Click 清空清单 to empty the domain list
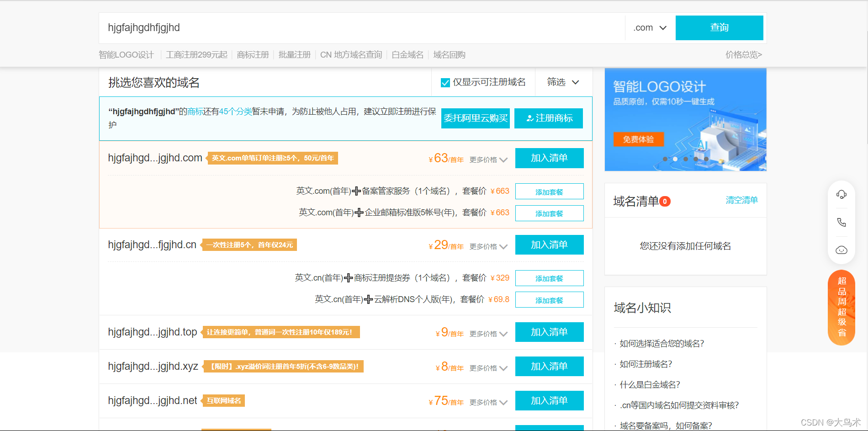868x431 pixels. [x=741, y=200]
